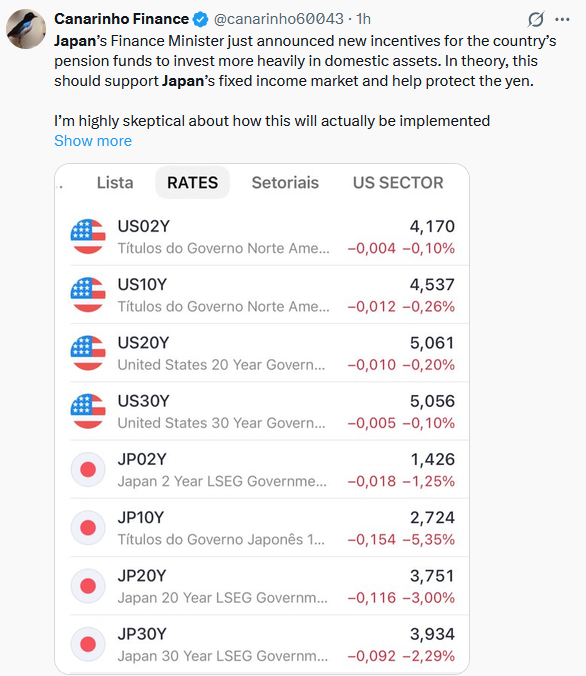This screenshot has height=676, width=586.
Task: Open the Setoriais tab
Action: tap(285, 182)
